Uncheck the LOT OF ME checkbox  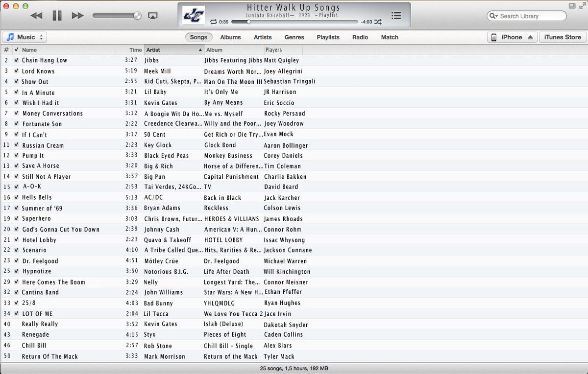click(x=16, y=314)
